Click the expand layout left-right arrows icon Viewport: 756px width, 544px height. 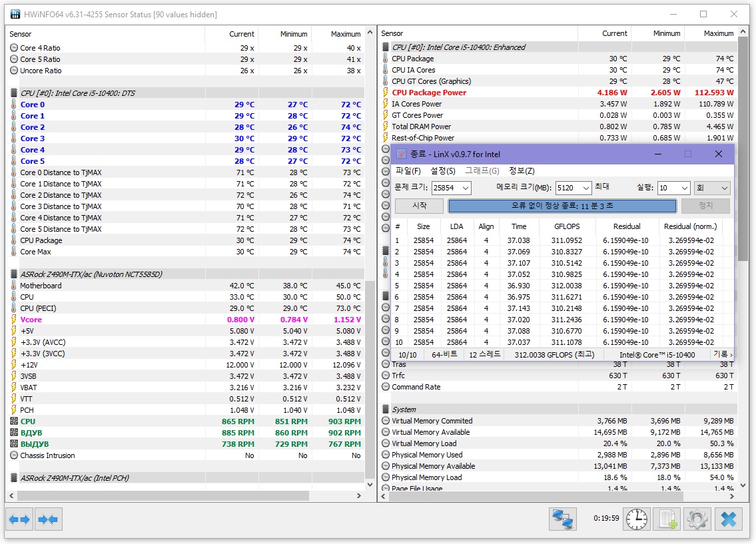(x=19, y=519)
